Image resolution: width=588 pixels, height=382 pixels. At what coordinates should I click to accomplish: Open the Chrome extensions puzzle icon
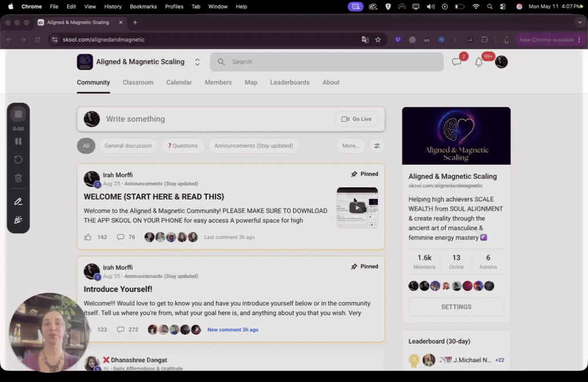(x=485, y=40)
